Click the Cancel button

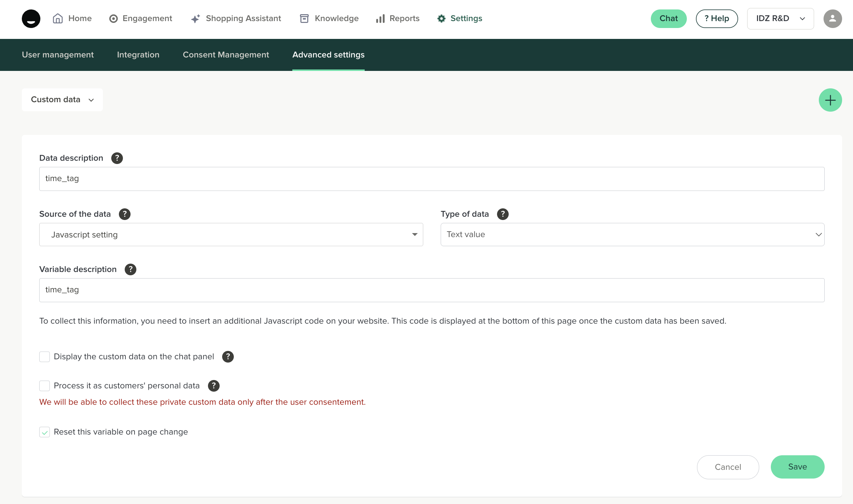[x=728, y=467]
